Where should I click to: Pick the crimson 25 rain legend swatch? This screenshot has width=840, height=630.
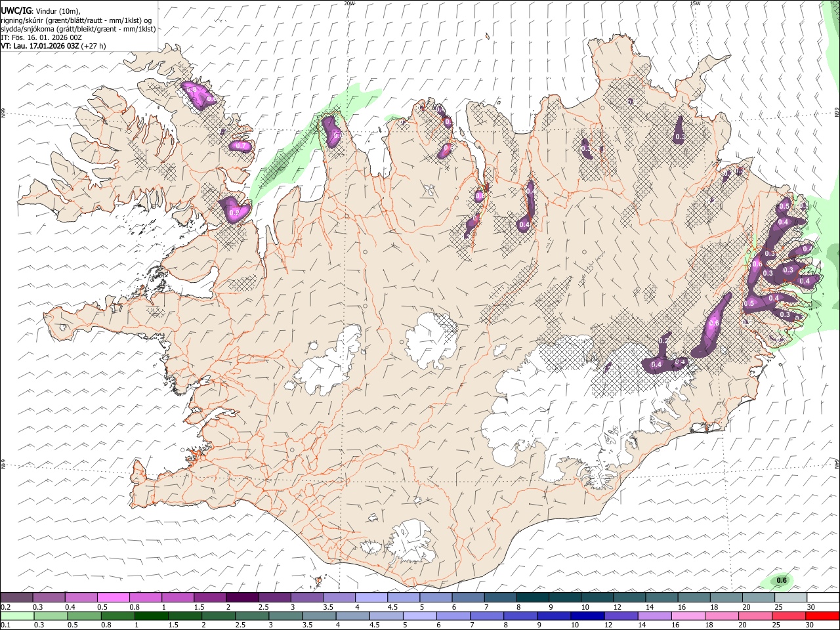[788, 616]
